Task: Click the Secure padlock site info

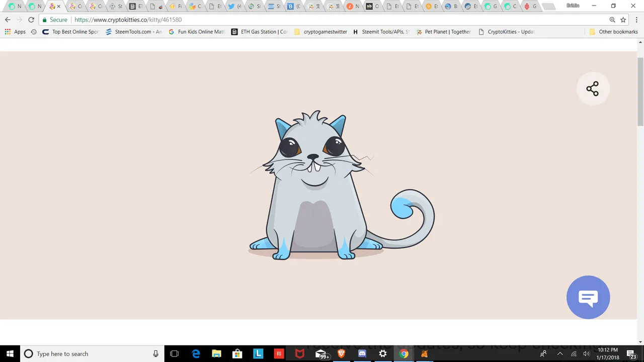Action: coord(55,20)
